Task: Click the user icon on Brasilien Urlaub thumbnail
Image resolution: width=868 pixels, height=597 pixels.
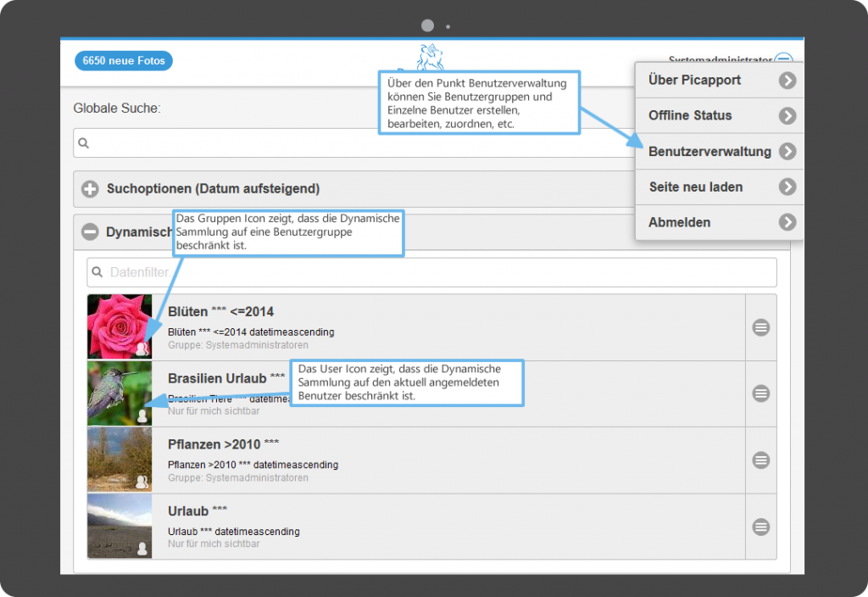Action: click(x=142, y=415)
